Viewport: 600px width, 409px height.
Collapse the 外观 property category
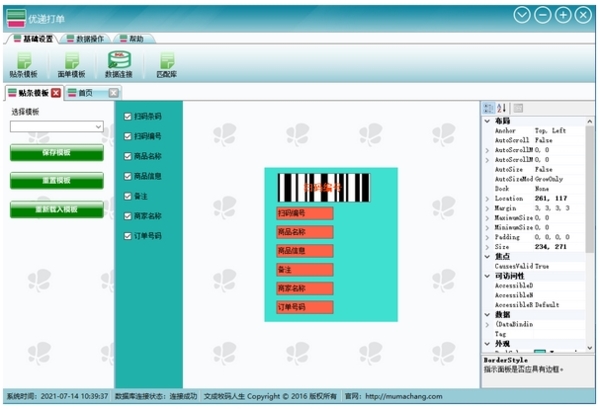487,344
